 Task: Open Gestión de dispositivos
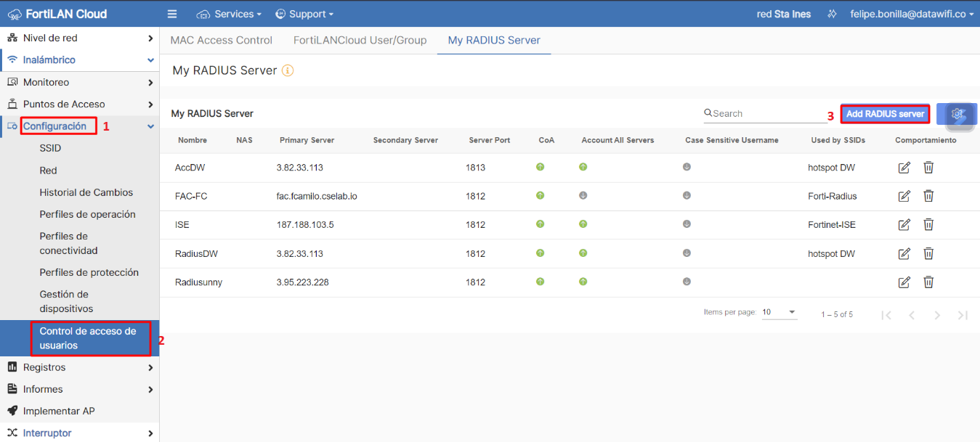pyautogui.click(x=66, y=301)
